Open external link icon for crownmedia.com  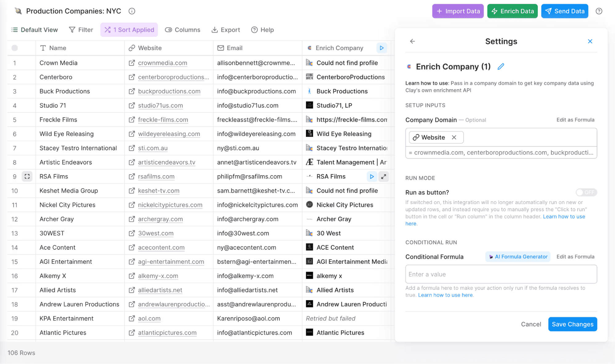pyautogui.click(x=132, y=63)
